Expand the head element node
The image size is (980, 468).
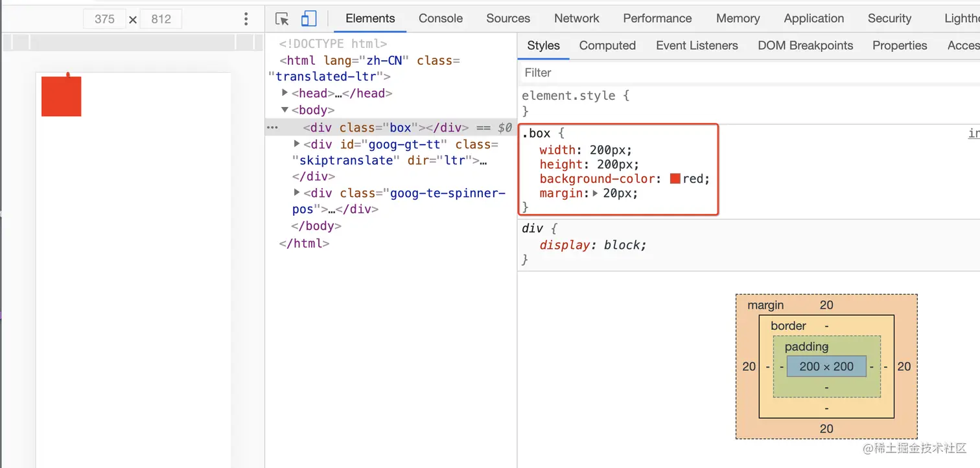click(285, 93)
